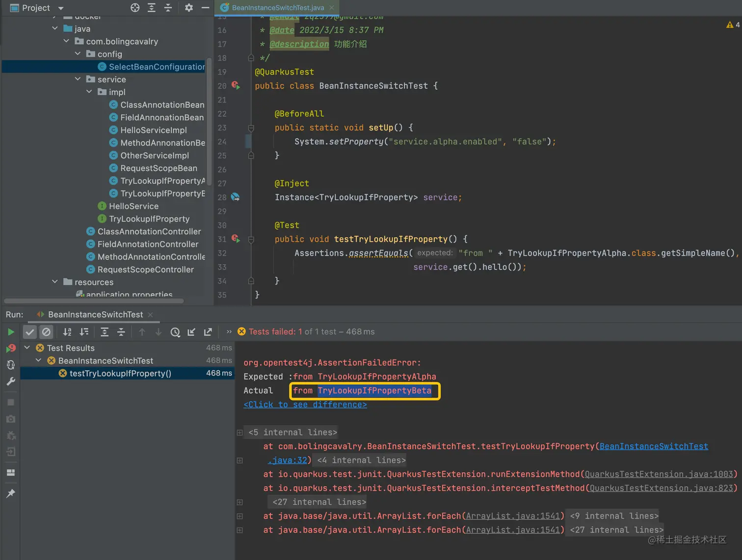
Task: Toggle Show Ignored tests button
Action: (46, 332)
